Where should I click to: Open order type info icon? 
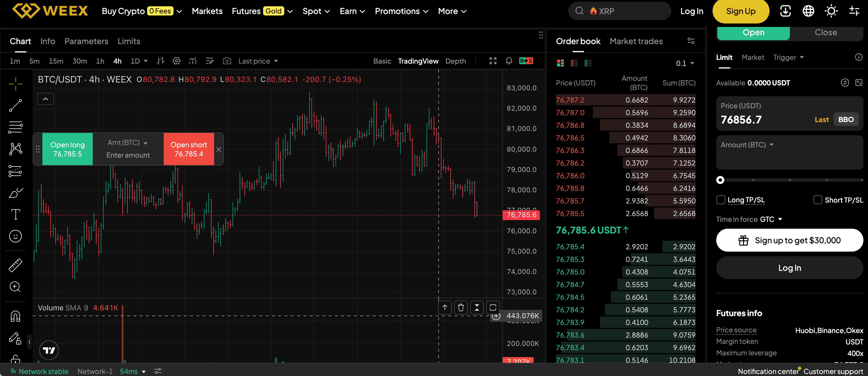tap(859, 57)
